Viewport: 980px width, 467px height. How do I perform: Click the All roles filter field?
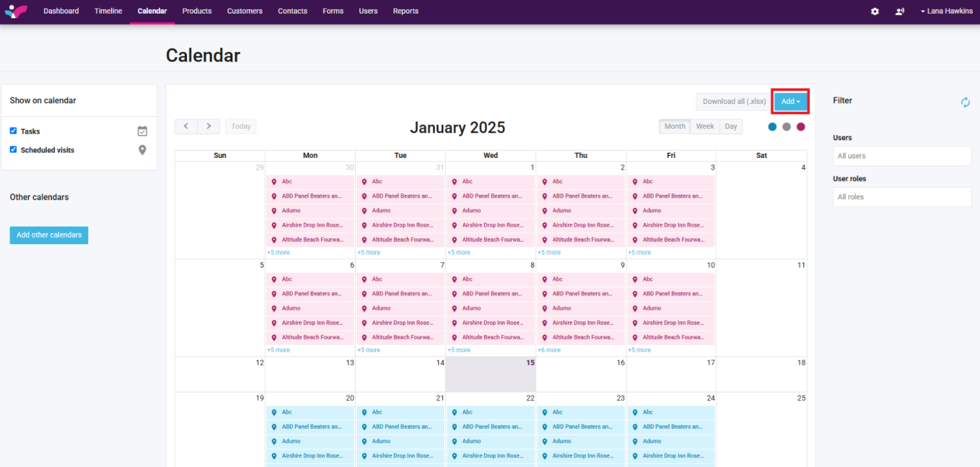coord(901,197)
